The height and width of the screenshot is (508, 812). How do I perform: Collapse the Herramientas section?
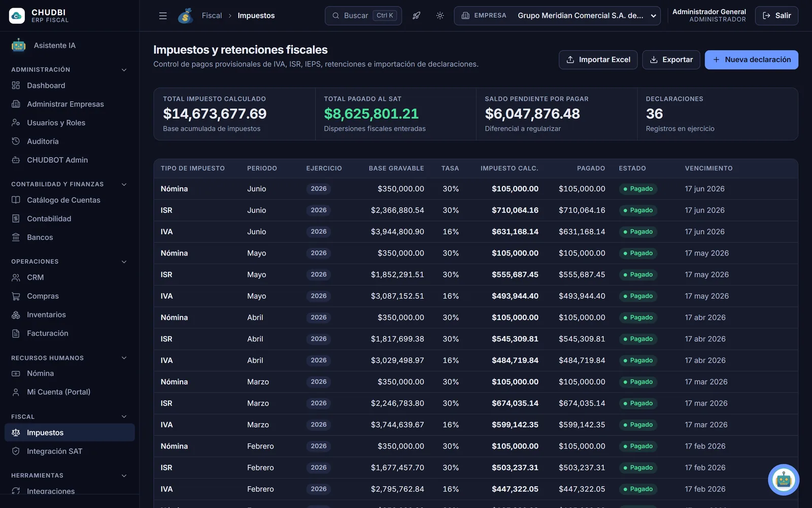[x=124, y=475]
